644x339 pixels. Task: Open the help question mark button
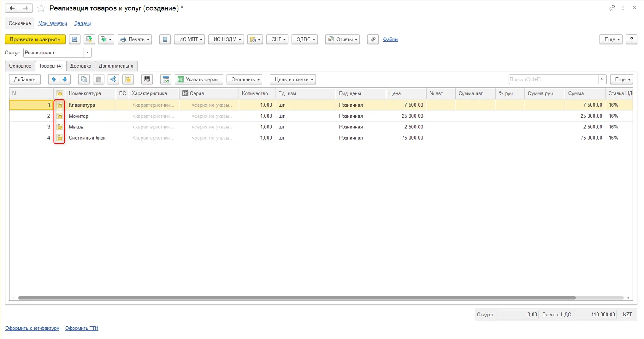[x=632, y=39]
